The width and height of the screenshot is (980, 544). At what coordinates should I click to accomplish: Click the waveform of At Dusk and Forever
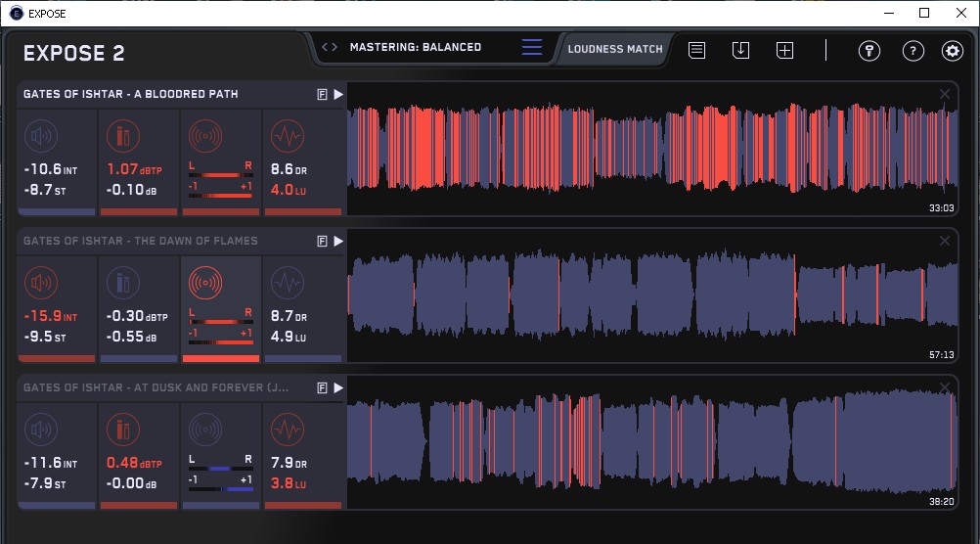[652, 442]
